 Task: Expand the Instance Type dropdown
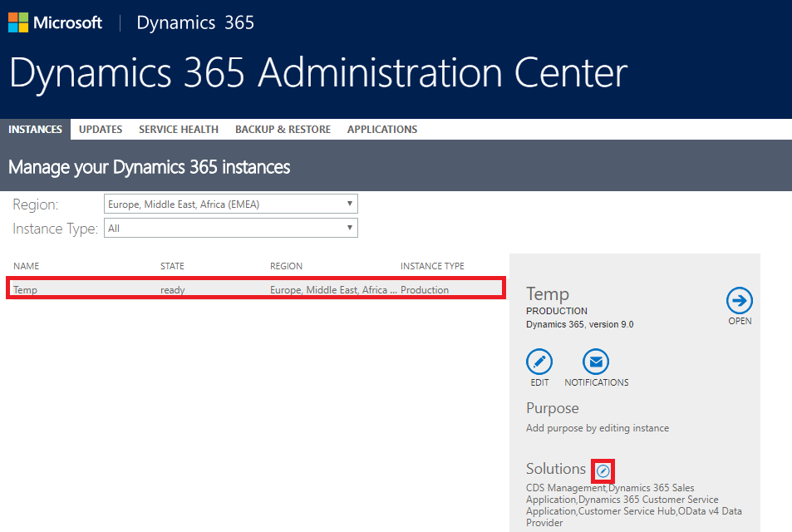231,228
